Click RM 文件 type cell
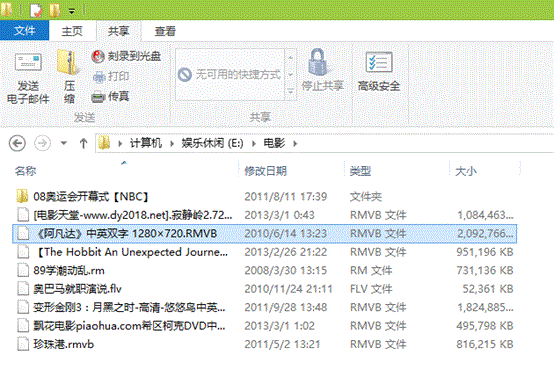Image resolution: width=554 pixels, height=392 pixels. click(x=371, y=270)
